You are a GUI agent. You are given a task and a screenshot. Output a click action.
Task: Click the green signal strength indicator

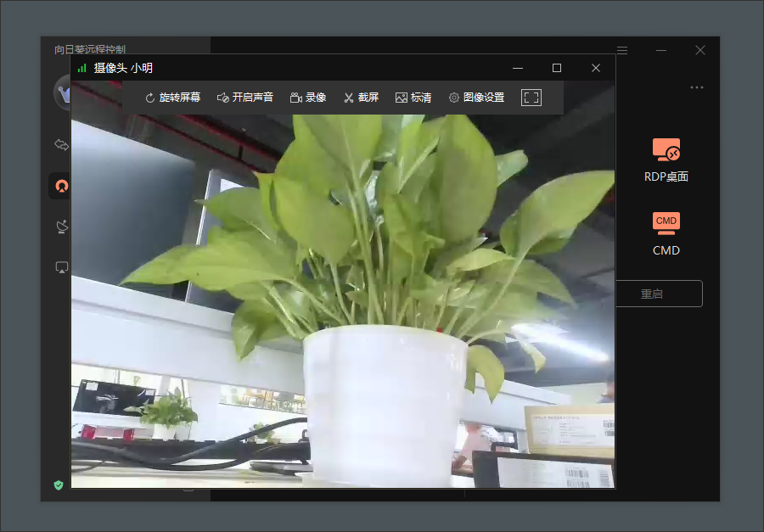81,68
